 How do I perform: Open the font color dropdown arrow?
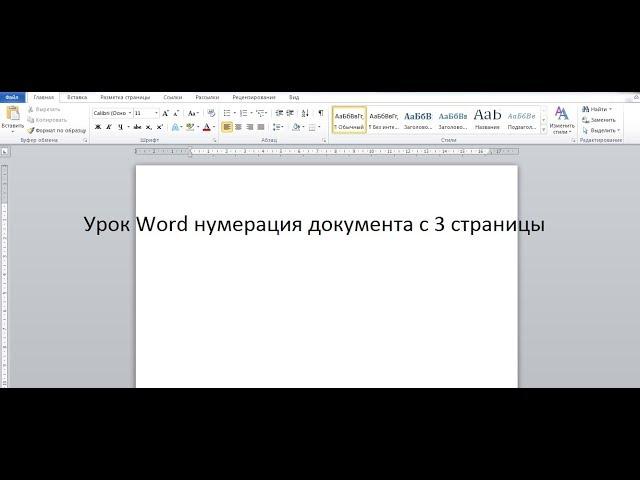coord(214,127)
